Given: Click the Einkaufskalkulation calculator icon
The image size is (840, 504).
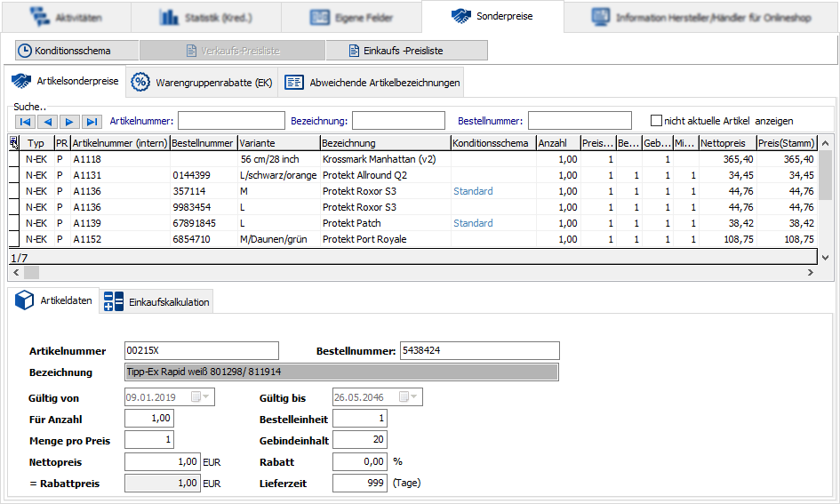Looking at the screenshot, I should (114, 301).
